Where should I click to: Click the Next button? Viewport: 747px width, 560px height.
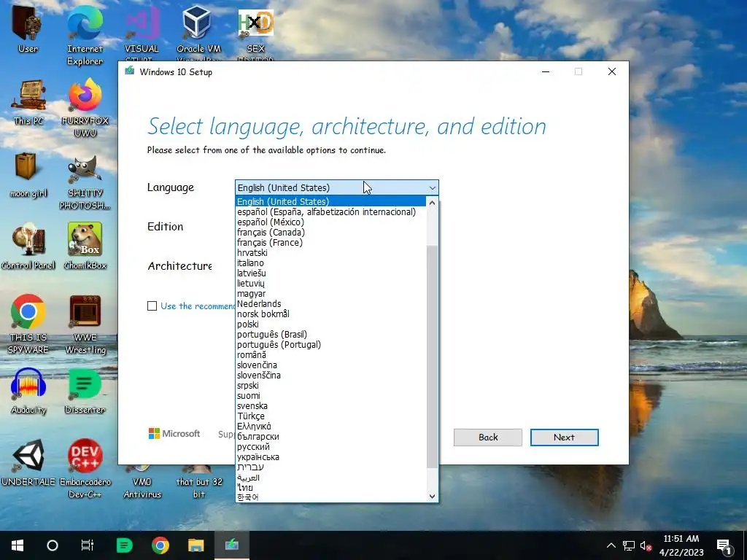(564, 437)
